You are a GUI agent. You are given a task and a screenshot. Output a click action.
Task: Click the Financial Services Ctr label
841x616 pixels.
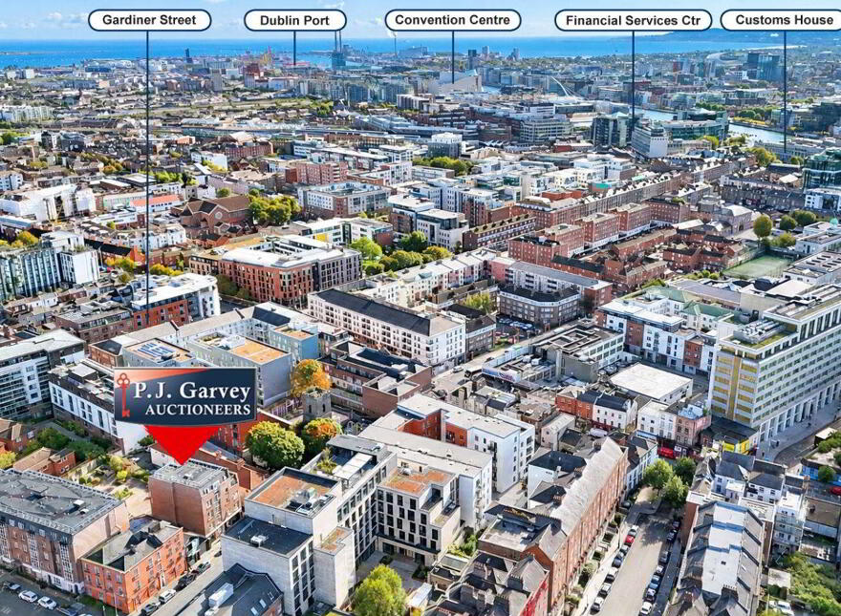pyautogui.click(x=633, y=20)
